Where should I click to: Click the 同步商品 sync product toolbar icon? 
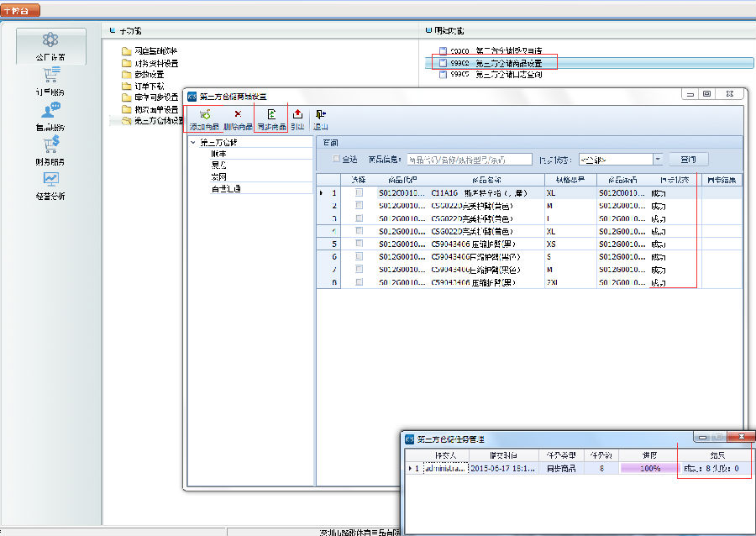[x=271, y=114]
